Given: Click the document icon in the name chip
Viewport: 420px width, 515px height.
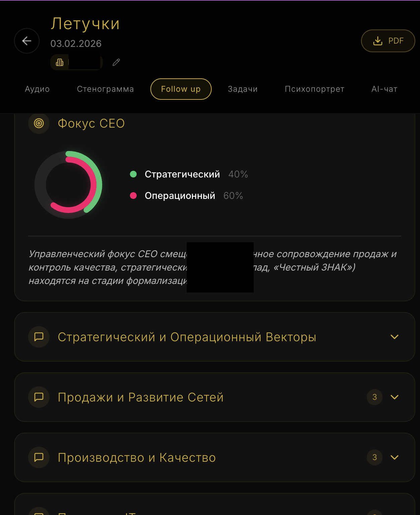Looking at the screenshot, I should [x=59, y=62].
